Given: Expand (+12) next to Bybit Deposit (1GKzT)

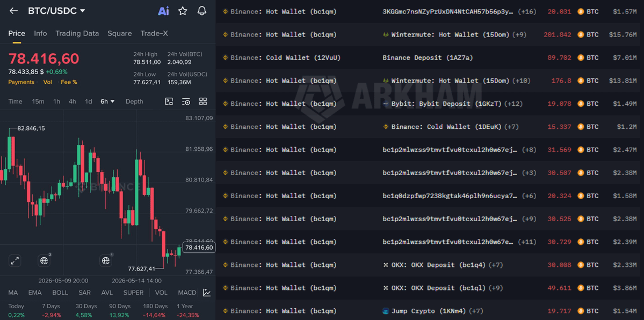Looking at the screenshot, I should click(x=513, y=104).
